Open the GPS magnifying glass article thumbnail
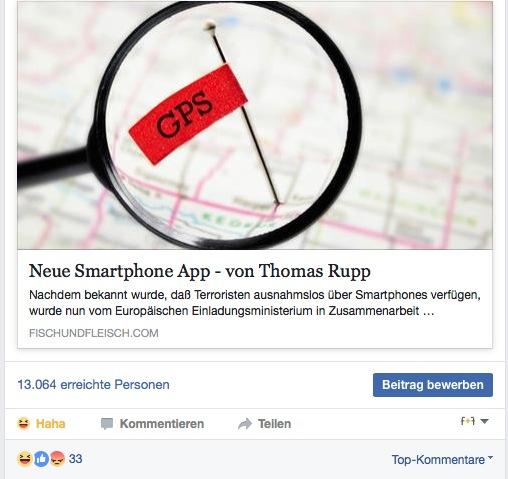 [x=255, y=125]
